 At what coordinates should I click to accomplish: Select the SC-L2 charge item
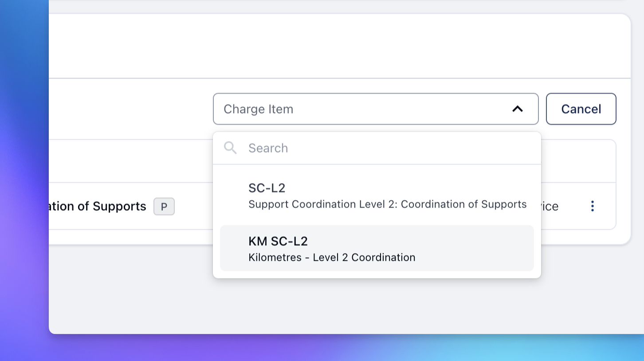[x=267, y=188]
